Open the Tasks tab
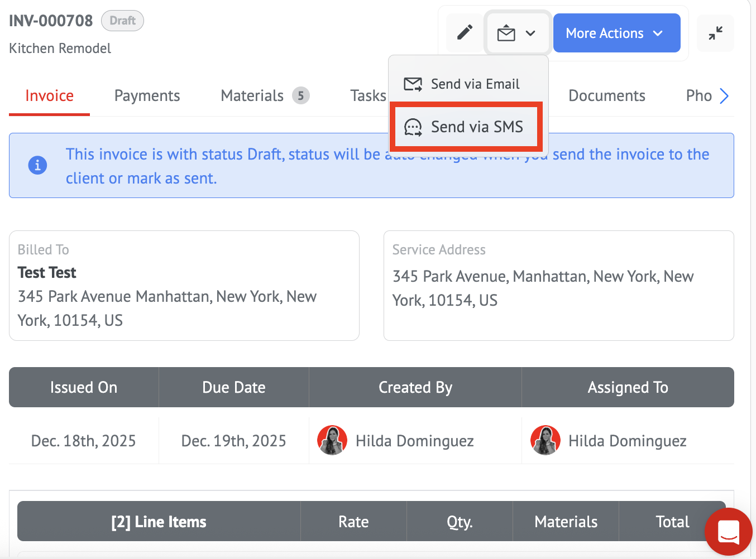Viewport: 756px width, 559px height. click(368, 96)
